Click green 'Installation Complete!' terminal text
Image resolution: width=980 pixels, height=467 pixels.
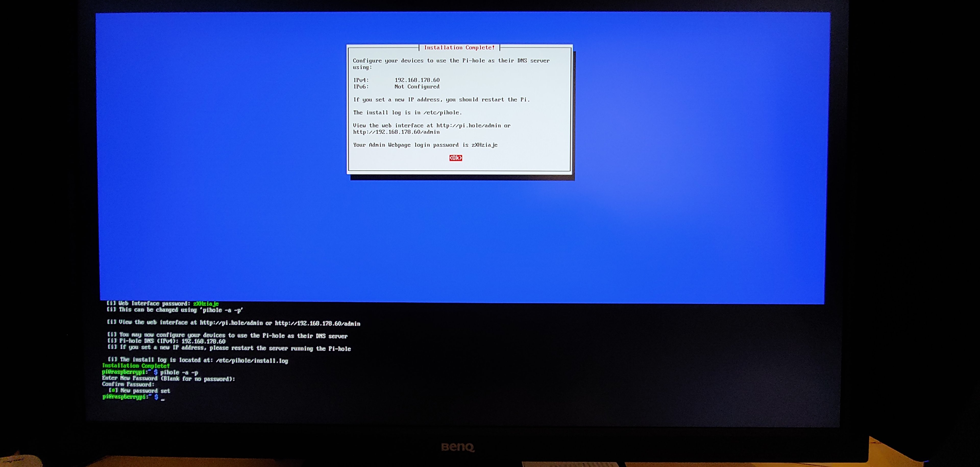click(136, 366)
